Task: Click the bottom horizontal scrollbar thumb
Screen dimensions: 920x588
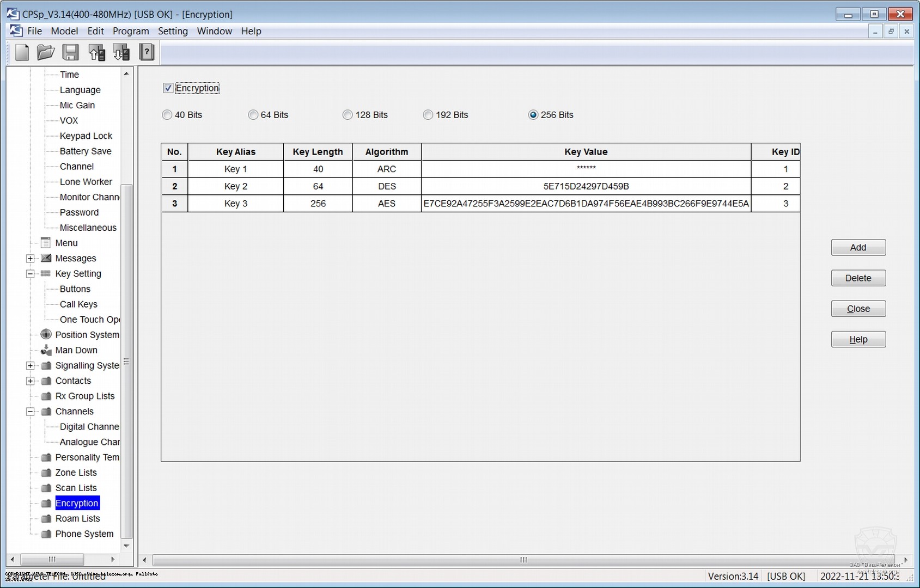Action: click(x=523, y=560)
